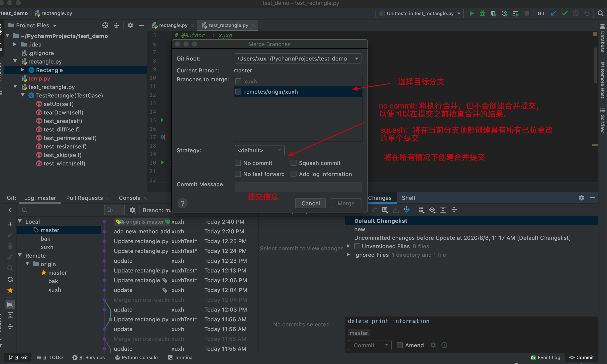607x364 pixels.
Task: Switch to Console tab in Git panel
Action: coord(130,198)
